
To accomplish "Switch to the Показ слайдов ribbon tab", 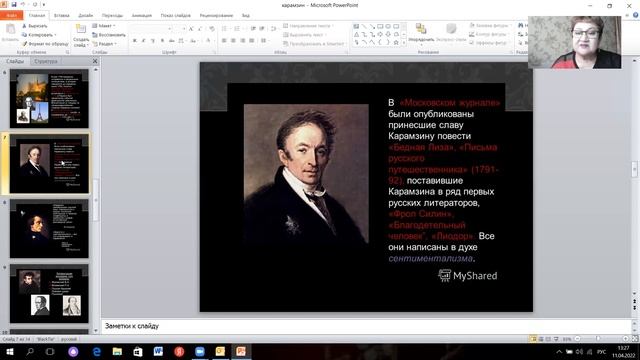I will [176, 15].
